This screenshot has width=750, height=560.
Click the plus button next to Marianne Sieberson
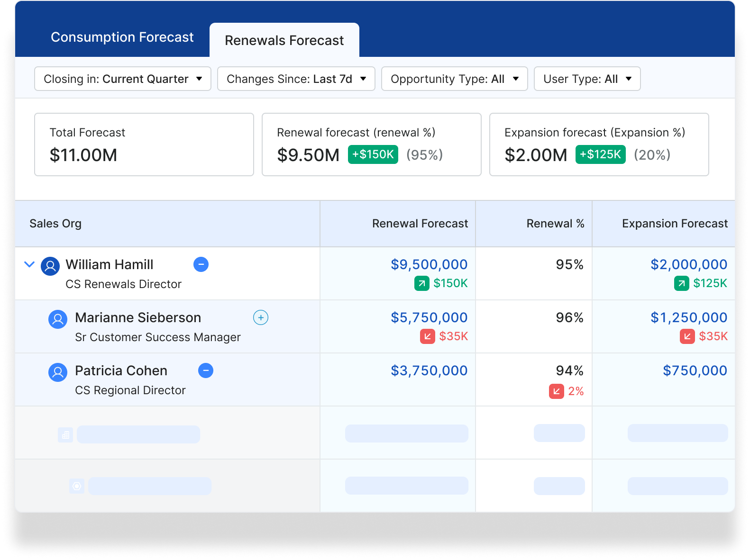pos(261,317)
